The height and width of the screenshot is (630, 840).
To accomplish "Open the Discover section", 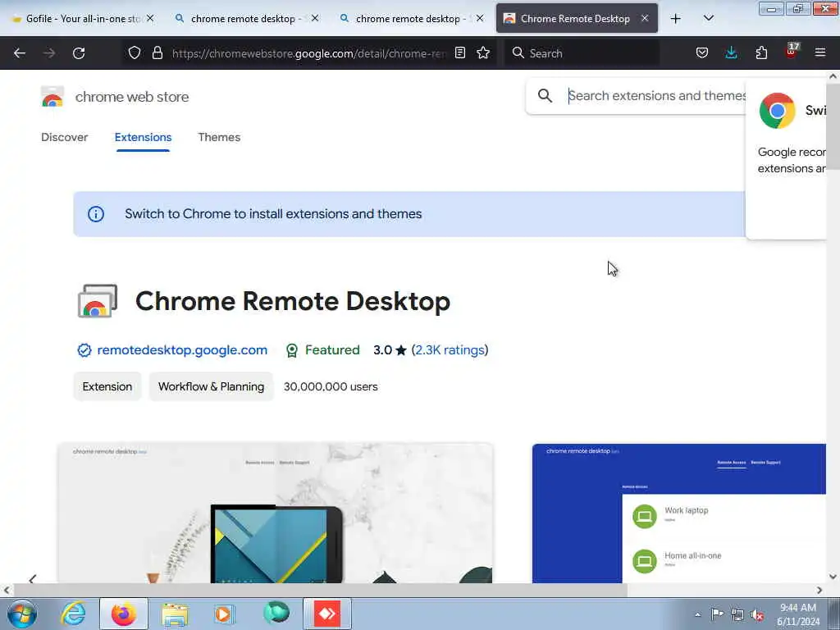I will click(x=64, y=137).
